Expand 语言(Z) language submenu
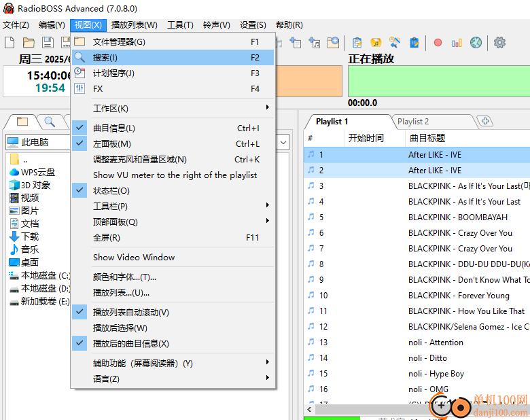The width and height of the screenshot is (530, 420). coord(173,379)
